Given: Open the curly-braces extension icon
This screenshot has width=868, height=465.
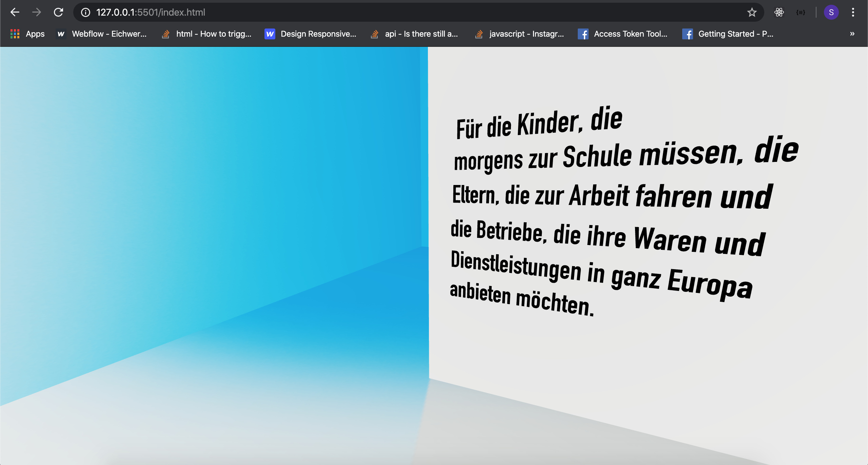Looking at the screenshot, I should (x=801, y=13).
